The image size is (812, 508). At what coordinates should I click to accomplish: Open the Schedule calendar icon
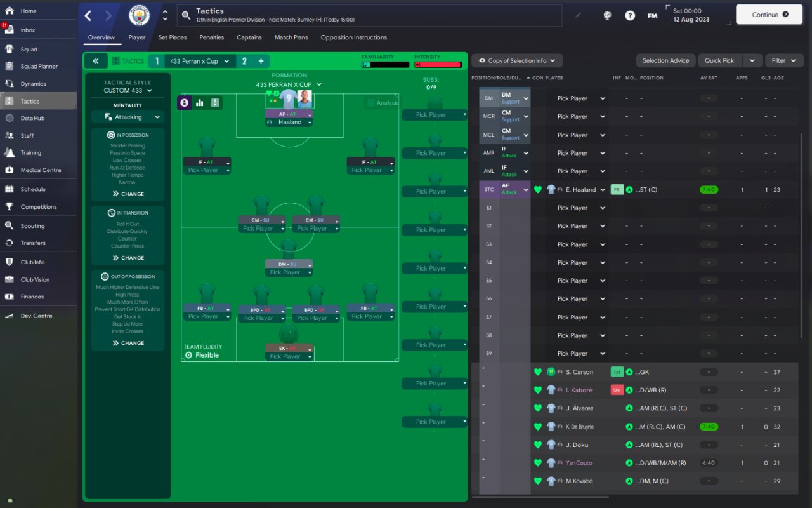[10, 189]
